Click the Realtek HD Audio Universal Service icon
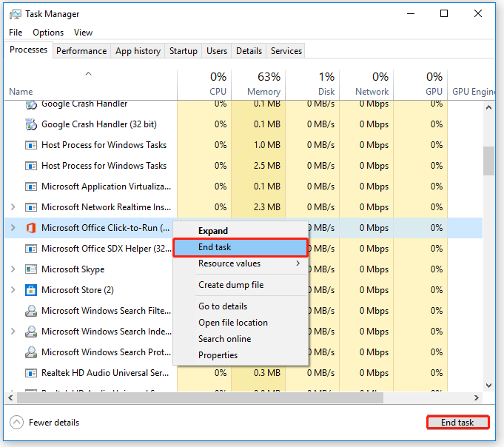 tap(31, 373)
